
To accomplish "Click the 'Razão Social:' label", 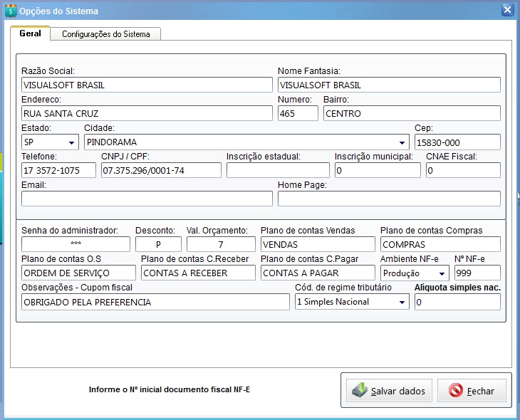I will click(x=48, y=71).
